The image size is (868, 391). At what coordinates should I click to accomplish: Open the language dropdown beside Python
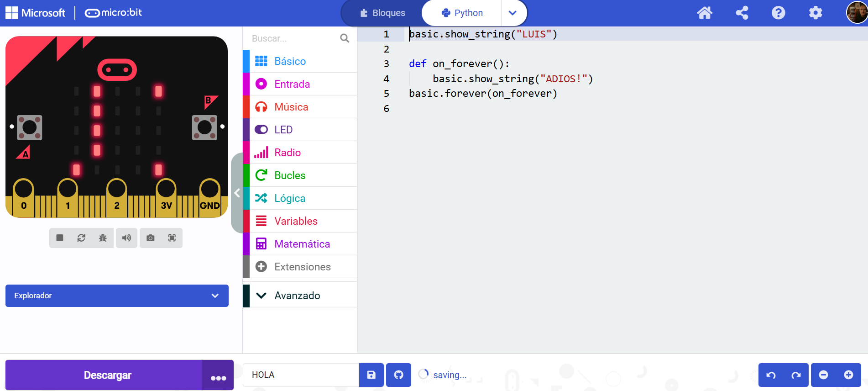[x=512, y=13]
